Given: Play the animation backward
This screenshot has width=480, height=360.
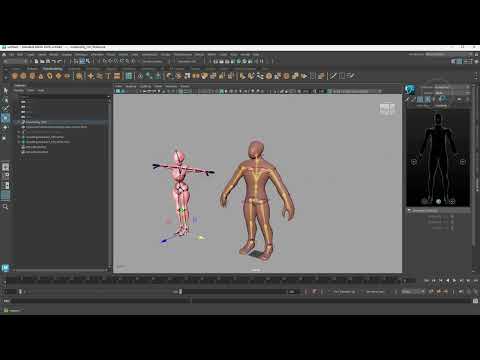Looking at the screenshot, I should [448, 281].
